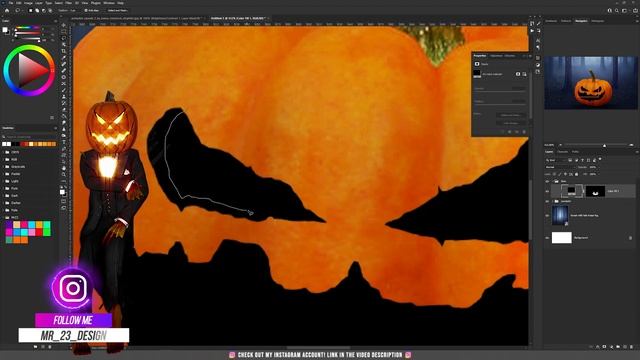
Task: Select the Move tool
Action: point(64,25)
